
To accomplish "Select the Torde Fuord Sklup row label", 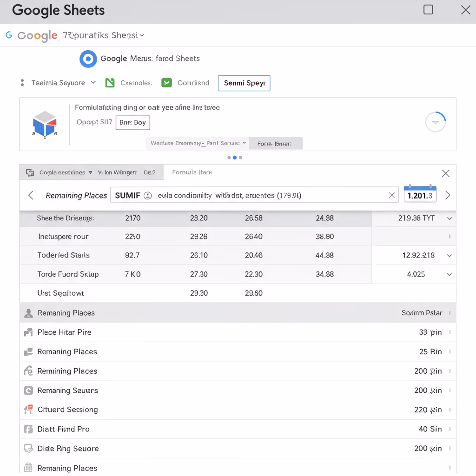I will tap(68, 274).
